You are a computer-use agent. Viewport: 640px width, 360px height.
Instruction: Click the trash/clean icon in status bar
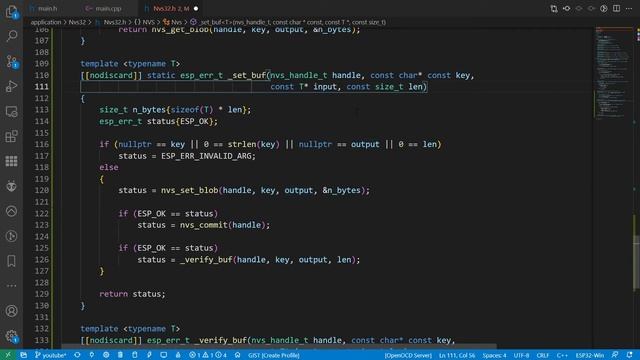120,355
